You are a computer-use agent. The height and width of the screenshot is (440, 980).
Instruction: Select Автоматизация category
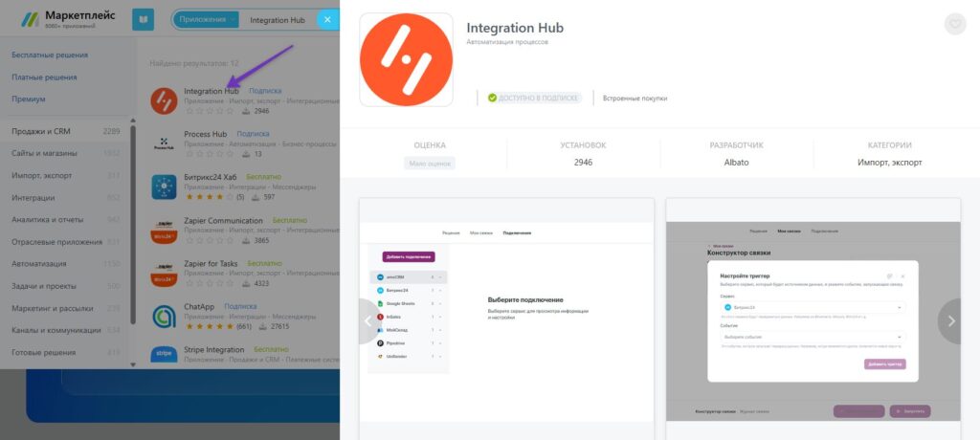tap(65, 264)
